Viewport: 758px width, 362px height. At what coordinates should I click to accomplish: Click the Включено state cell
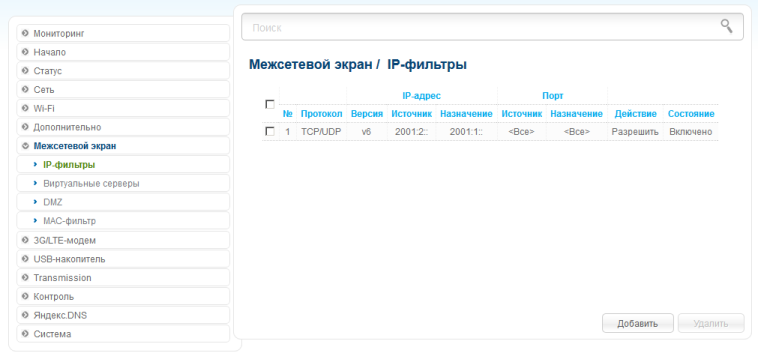coord(691,131)
